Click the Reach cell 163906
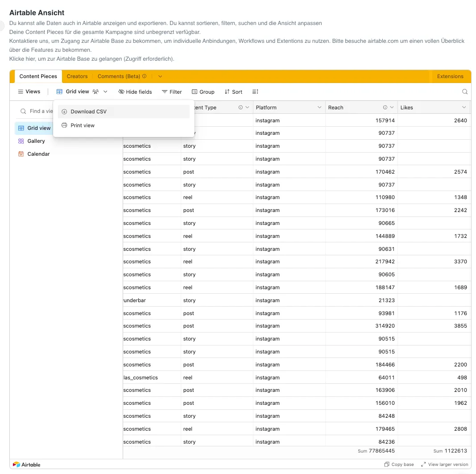 click(361, 390)
